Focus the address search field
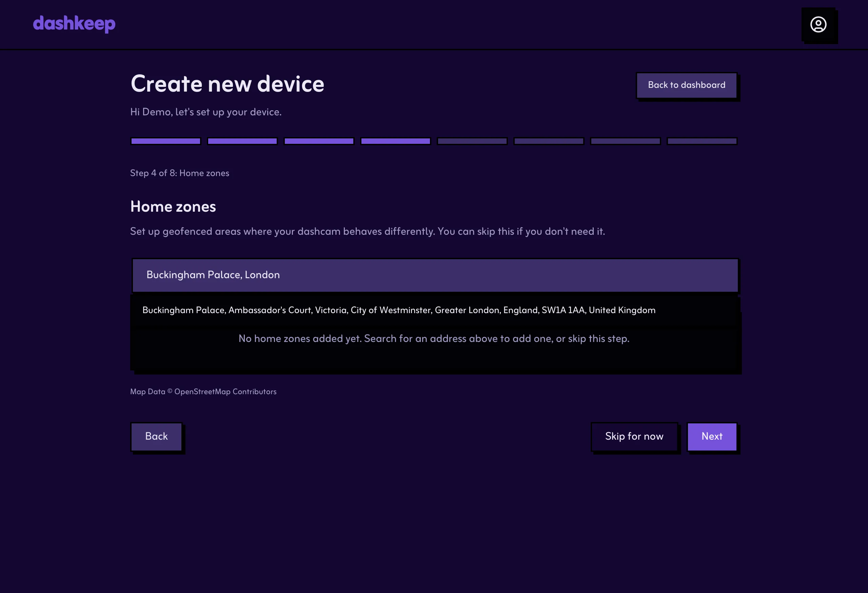The height and width of the screenshot is (593, 868). click(x=435, y=275)
